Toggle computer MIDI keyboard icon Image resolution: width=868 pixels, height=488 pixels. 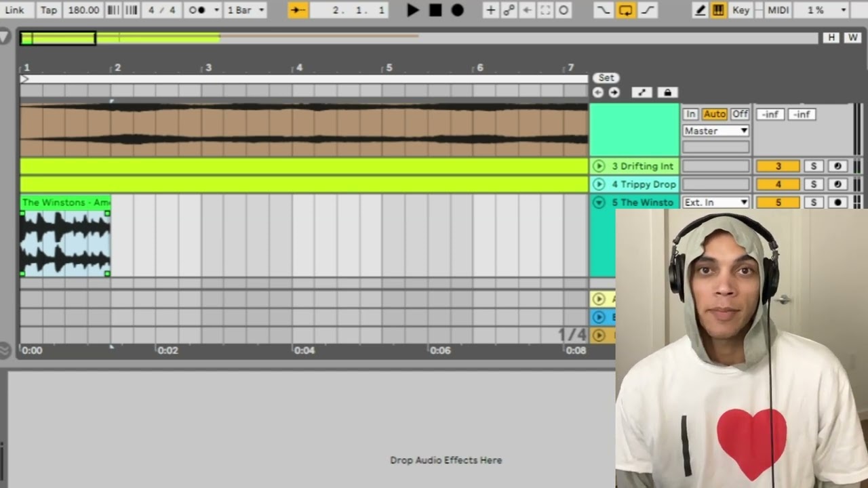[x=718, y=10]
